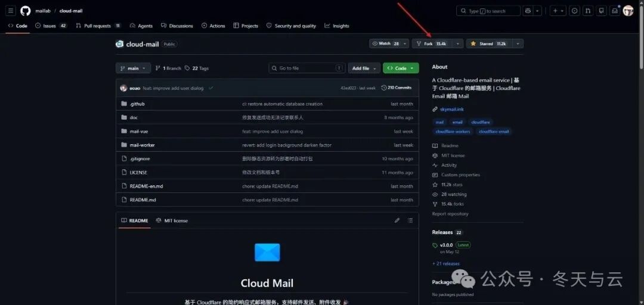Open the Actions tab
Viewport: 644px width, 305px height.
coord(213,26)
